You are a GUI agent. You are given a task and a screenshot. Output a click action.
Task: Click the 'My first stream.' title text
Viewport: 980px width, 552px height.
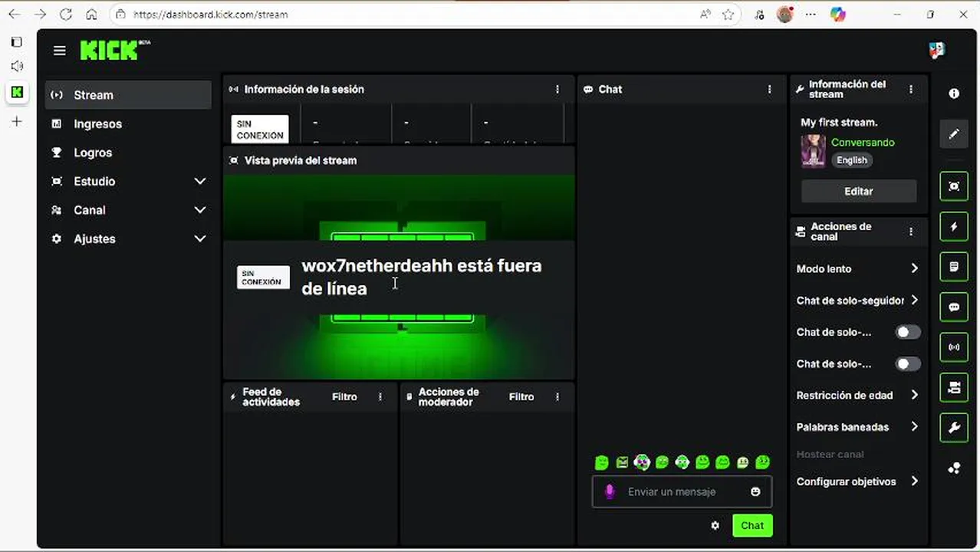(x=839, y=122)
